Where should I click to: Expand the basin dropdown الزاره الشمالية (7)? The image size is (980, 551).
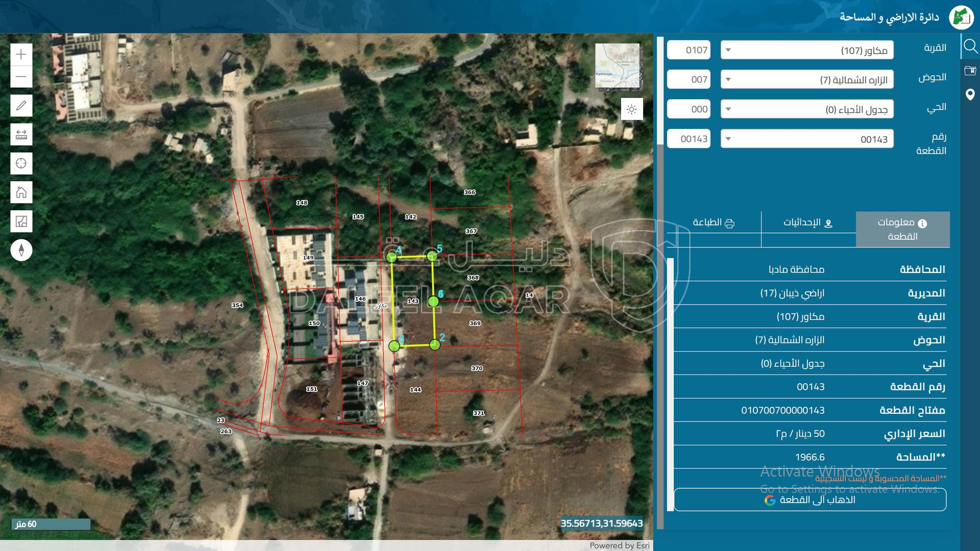coord(806,80)
